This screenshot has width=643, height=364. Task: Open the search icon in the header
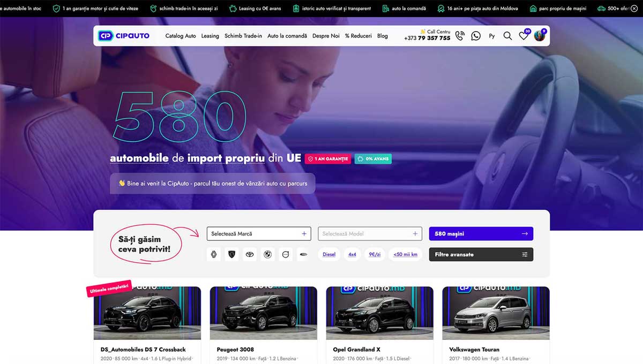507,36
